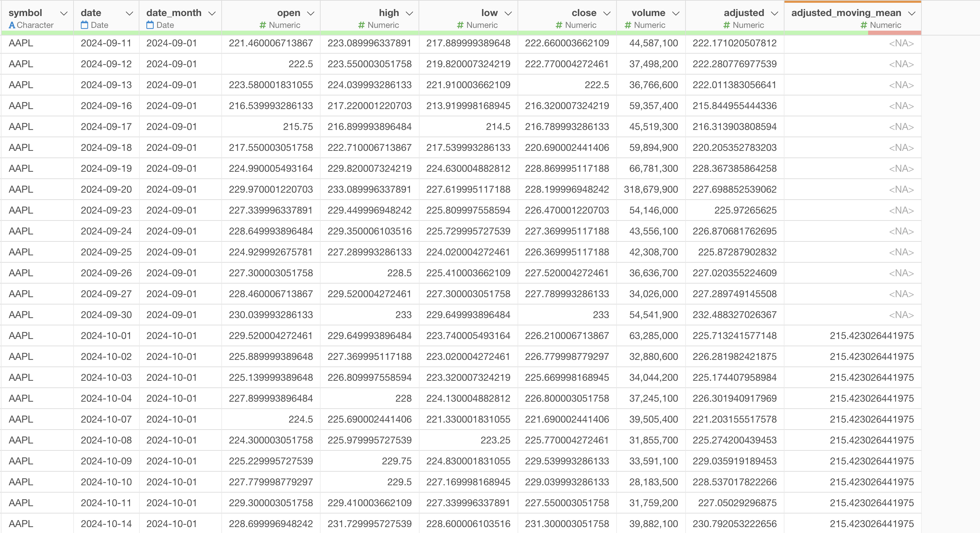The height and width of the screenshot is (533, 980).
Task: Select open cell 222.5
Action: pos(271,64)
